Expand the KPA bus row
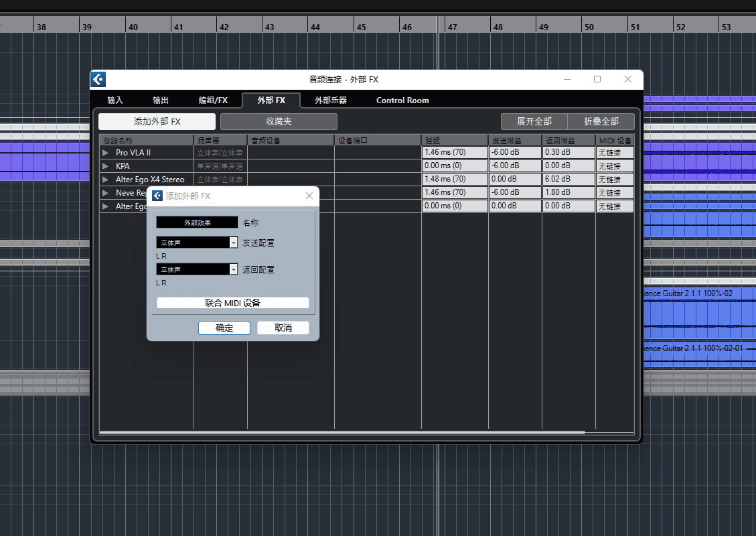 coord(105,166)
